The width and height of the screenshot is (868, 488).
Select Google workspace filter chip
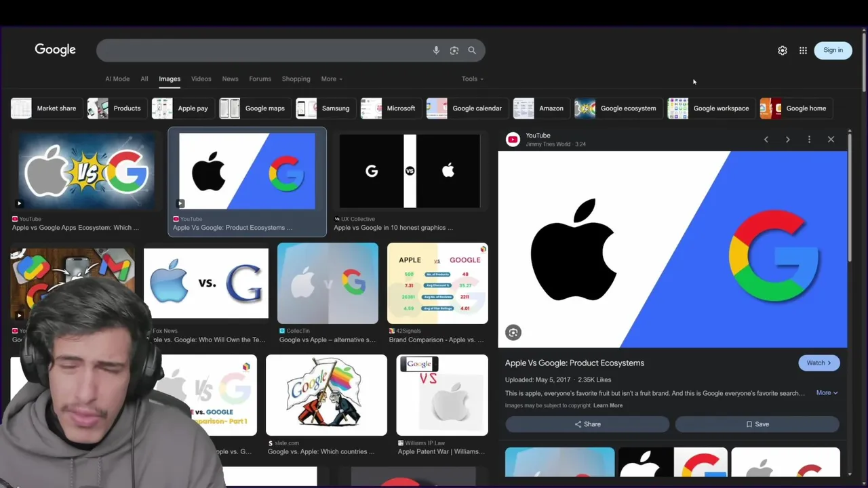710,108
